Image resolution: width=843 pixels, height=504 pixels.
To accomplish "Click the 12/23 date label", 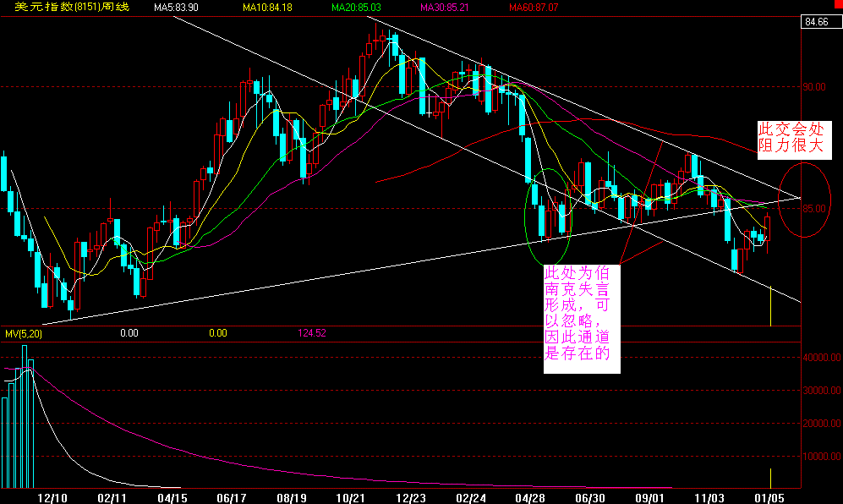I will [x=411, y=498].
